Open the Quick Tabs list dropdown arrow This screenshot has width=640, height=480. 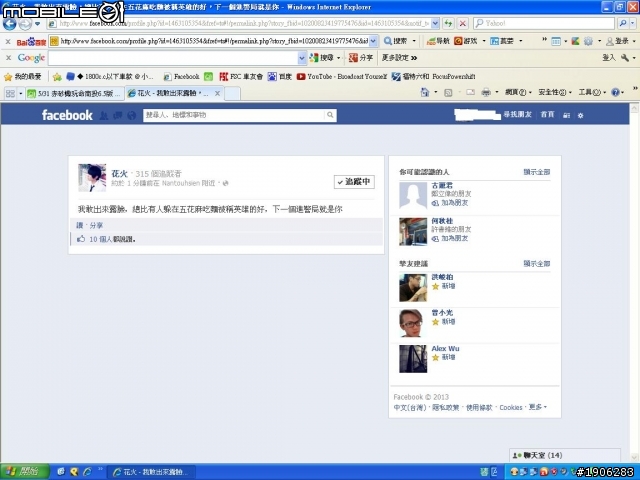(x=20, y=93)
